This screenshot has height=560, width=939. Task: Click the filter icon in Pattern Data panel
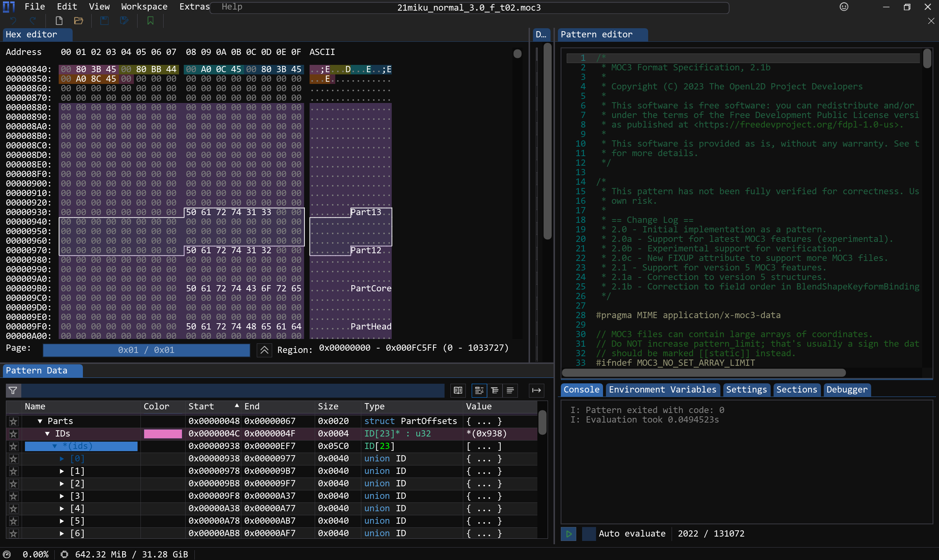[13, 389]
